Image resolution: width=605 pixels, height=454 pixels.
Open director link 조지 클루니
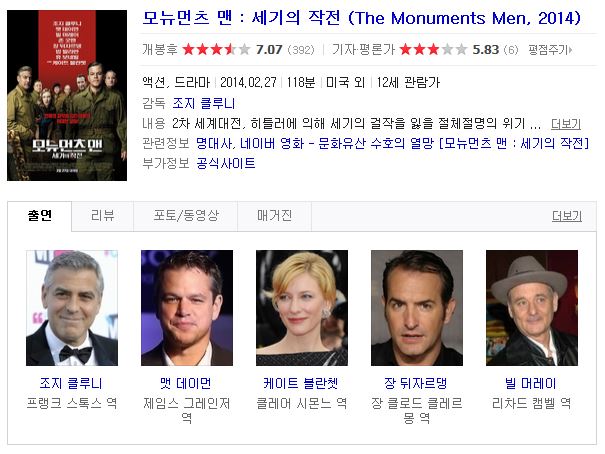click(203, 103)
